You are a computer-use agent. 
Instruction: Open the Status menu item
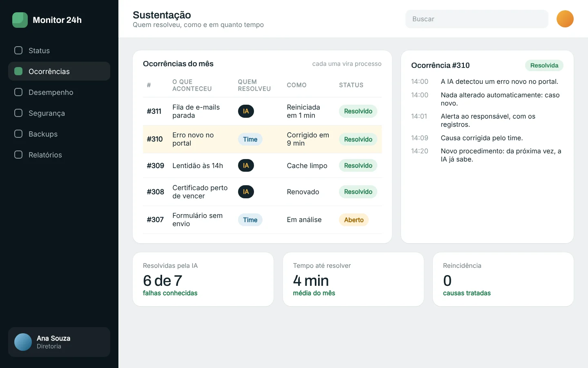pyautogui.click(x=59, y=51)
